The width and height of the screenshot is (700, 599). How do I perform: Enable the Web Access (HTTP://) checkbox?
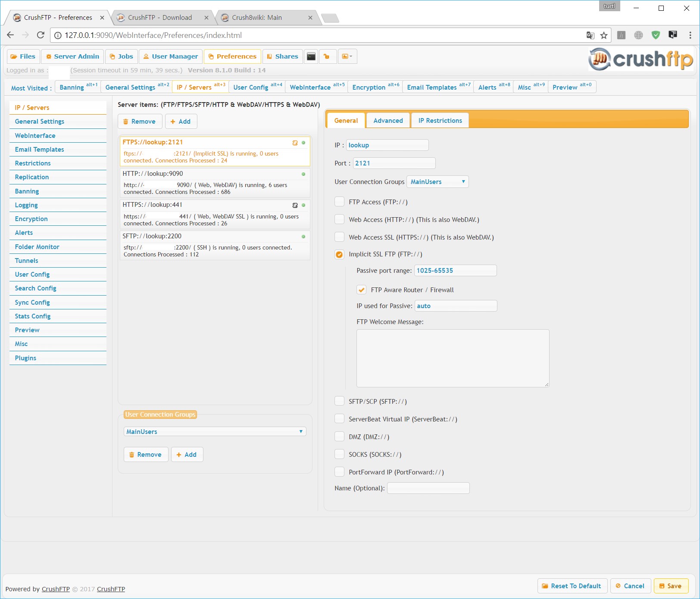pos(340,219)
